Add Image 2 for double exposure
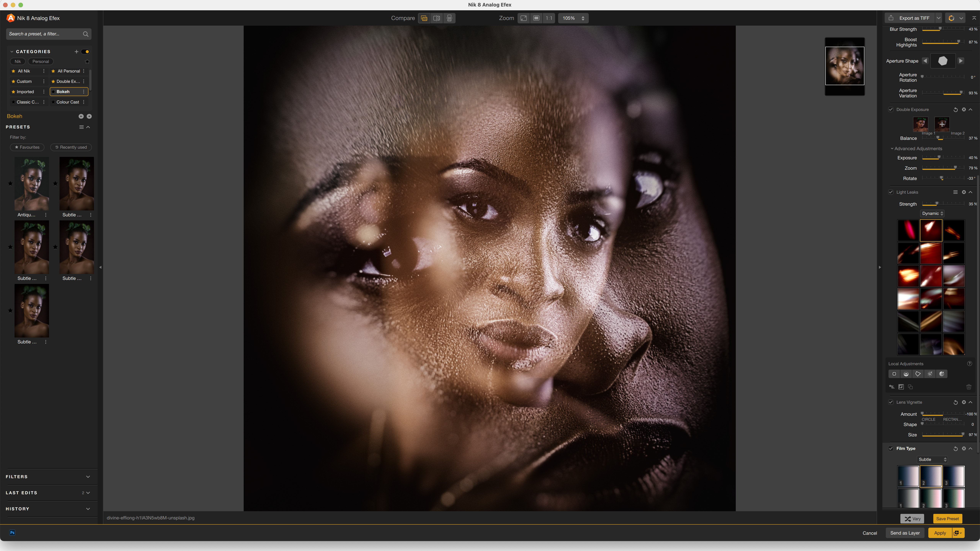This screenshot has width=980, height=551. click(x=942, y=124)
